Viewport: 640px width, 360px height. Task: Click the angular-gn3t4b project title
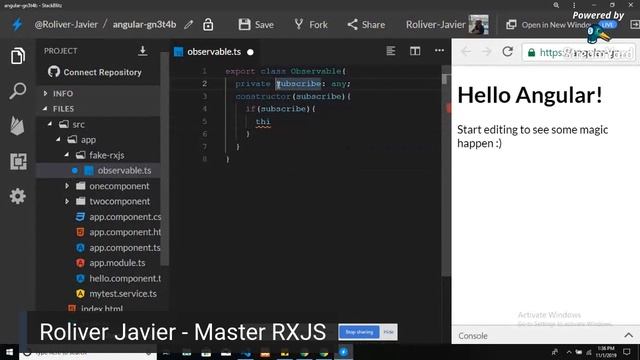click(x=144, y=24)
